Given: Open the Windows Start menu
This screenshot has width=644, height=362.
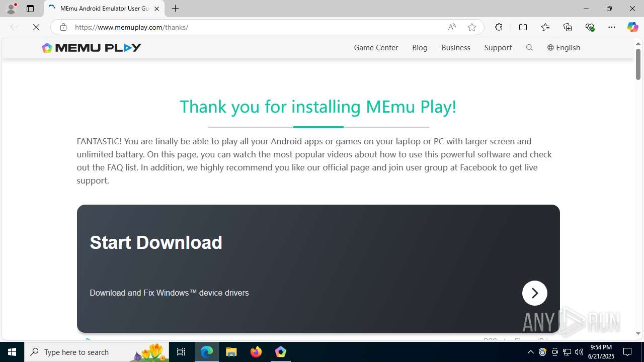Looking at the screenshot, I should pyautogui.click(x=12, y=352).
